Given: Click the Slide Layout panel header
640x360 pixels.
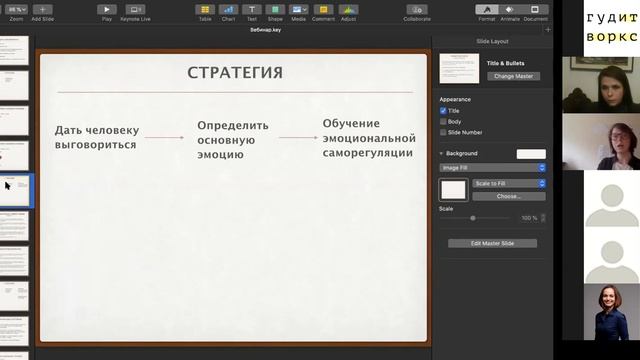Looking at the screenshot, I should click(x=492, y=41).
